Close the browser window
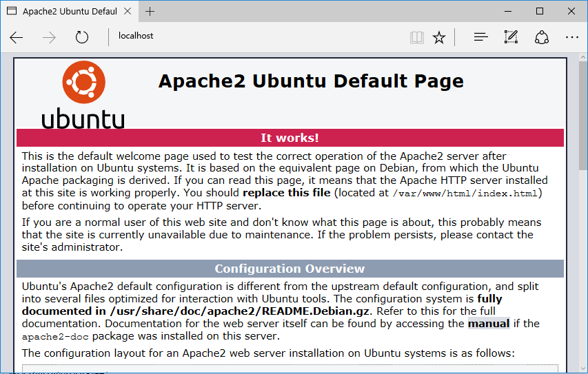Viewport: 588px width, 374px height. (571, 11)
